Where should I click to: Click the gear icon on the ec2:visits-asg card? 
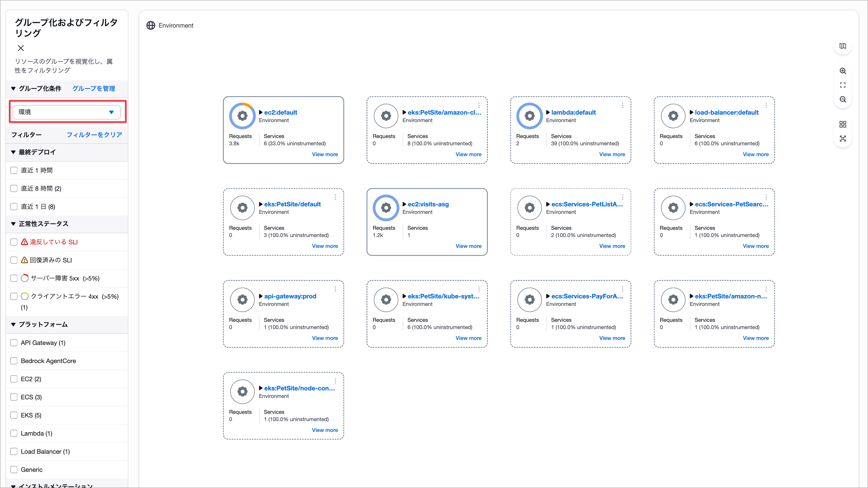pyautogui.click(x=386, y=207)
